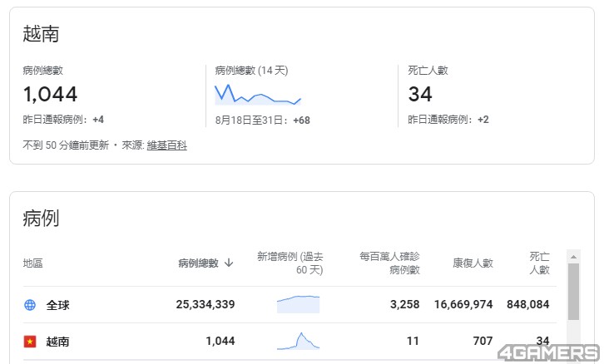
Task: Click global per-million value 3,258
Action: pos(405,304)
